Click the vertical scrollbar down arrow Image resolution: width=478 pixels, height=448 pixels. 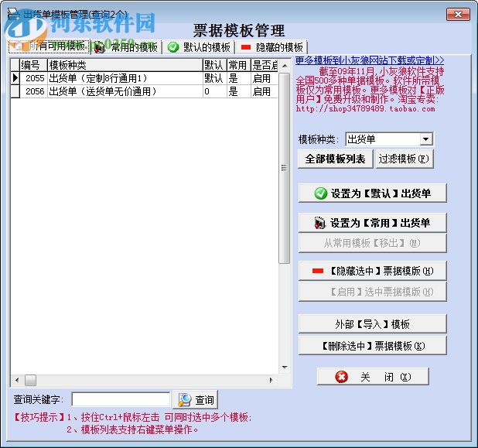tap(285, 368)
